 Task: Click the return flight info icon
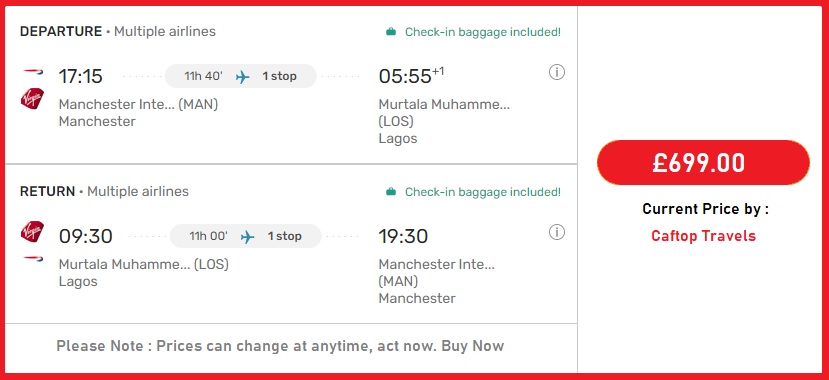click(x=557, y=232)
